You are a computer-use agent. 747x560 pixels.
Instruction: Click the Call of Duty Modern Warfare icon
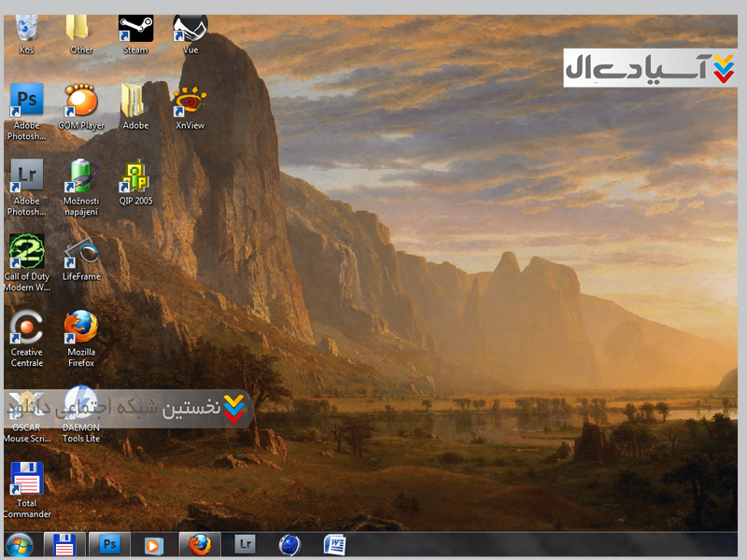tap(26, 253)
